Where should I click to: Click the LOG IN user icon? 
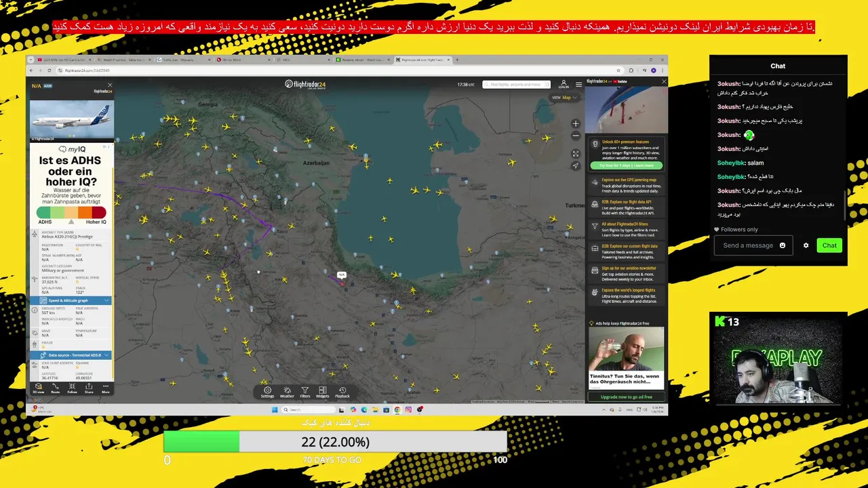(x=564, y=84)
